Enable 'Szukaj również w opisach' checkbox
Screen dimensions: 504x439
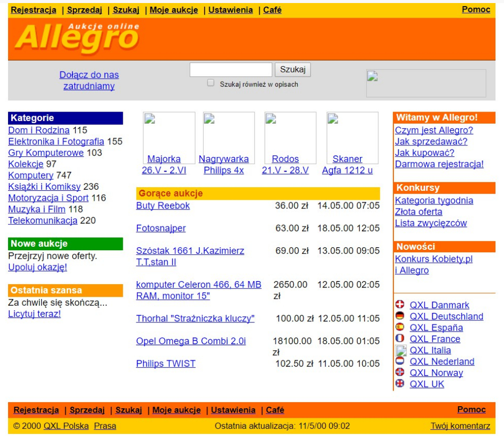[211, 83]
